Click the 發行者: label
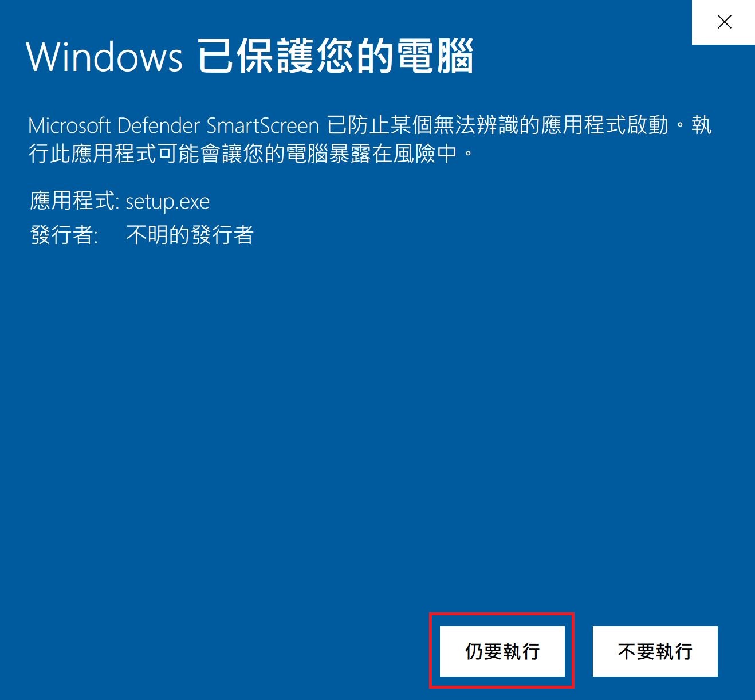This screenshot has height=700, width=755. (x=64, y=235)
